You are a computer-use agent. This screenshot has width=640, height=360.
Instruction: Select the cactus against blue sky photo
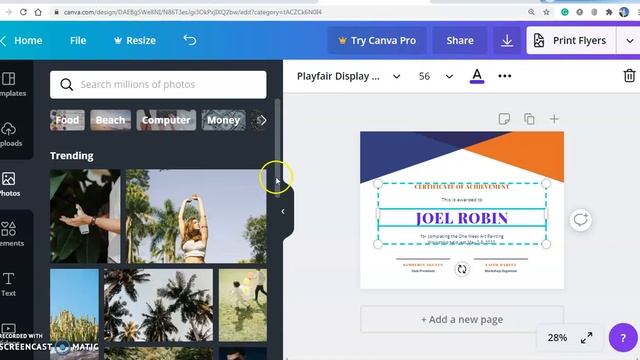click(x=74, y=305)
